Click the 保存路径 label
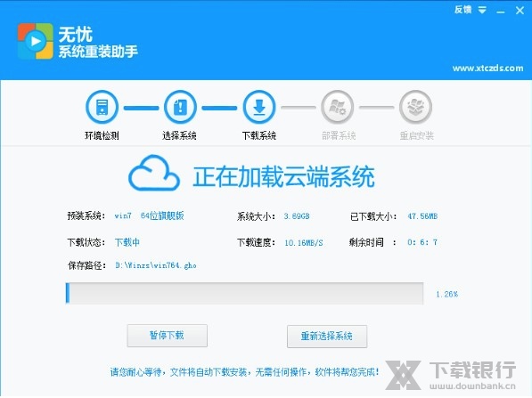 (86, 265)
